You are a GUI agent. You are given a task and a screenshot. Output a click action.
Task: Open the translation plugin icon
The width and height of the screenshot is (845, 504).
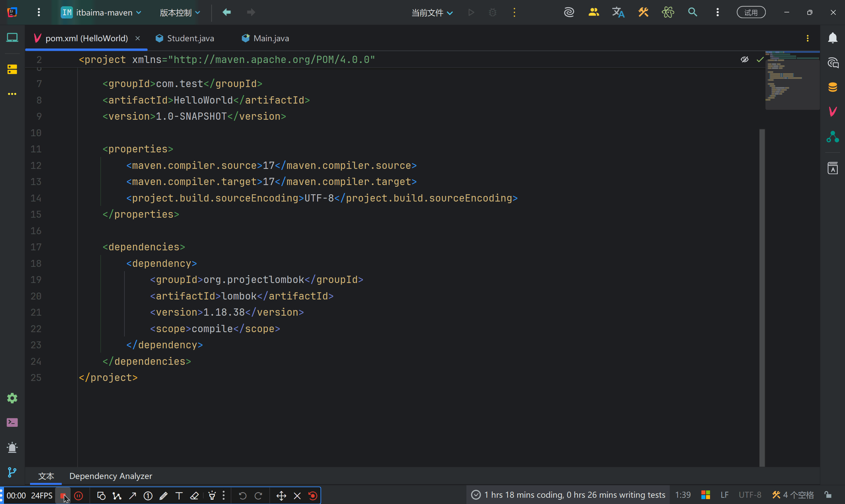point(618,13)
